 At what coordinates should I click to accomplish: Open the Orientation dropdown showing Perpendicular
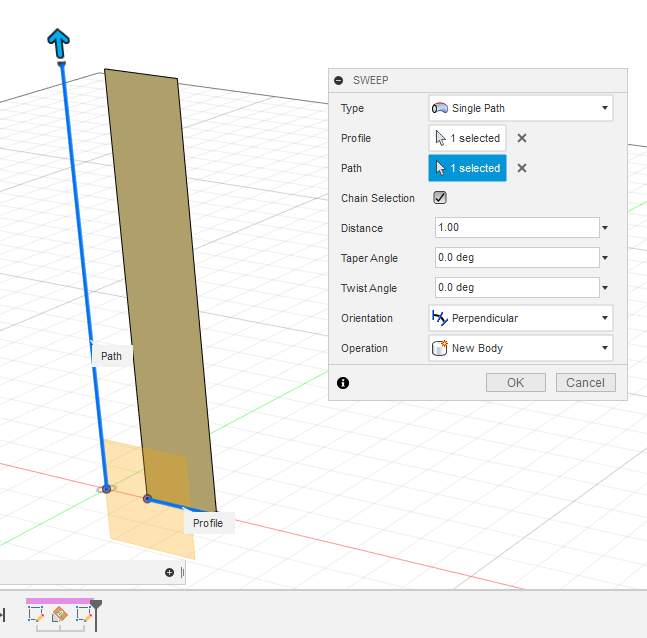click(x=521, y=318)
